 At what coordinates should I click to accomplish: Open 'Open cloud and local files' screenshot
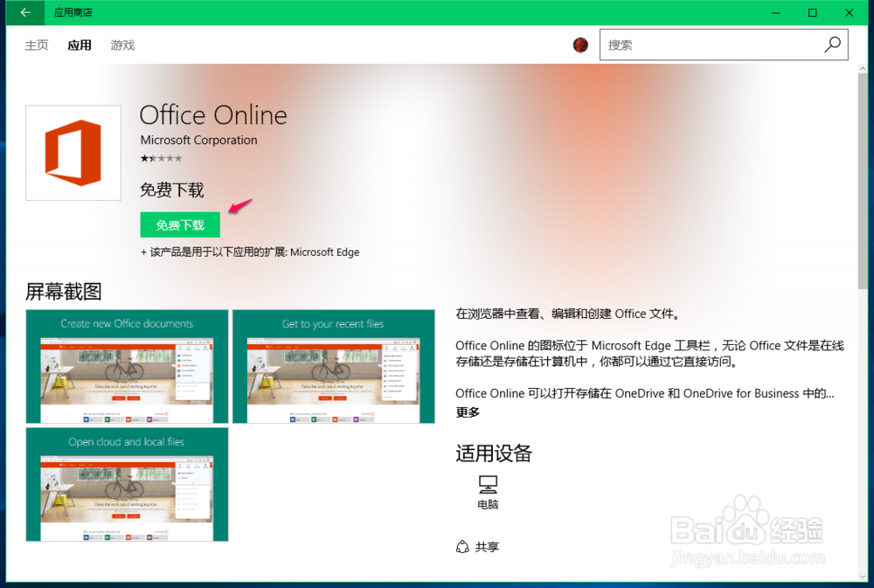[x=127, y=484]
